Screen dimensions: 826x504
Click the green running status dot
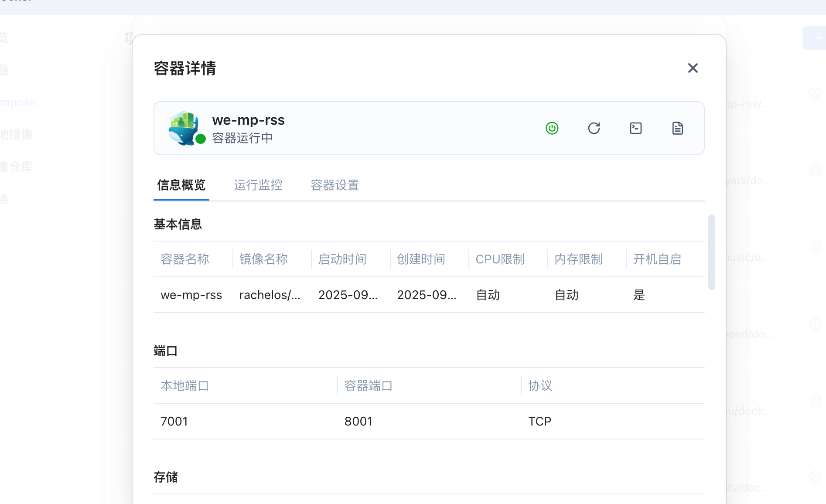pyautogui.click(x=201, y=139)
